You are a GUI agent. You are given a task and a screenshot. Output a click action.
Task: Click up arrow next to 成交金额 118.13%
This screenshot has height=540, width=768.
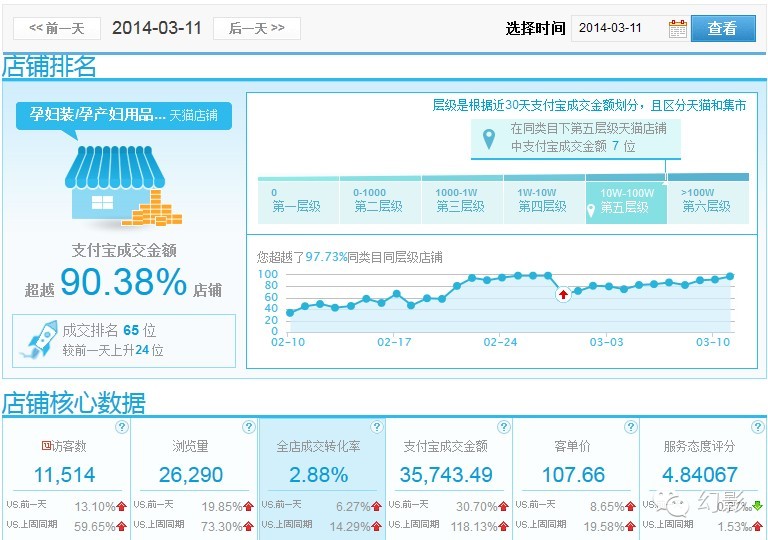503,526
